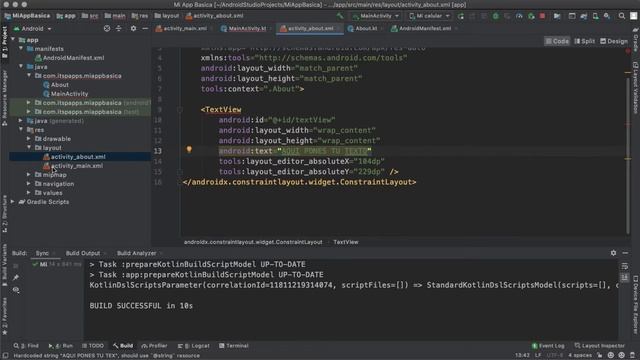This screenshot has width=640, height=360.
Task: Open Project panel gear settings
Action: tap(133, 29)
